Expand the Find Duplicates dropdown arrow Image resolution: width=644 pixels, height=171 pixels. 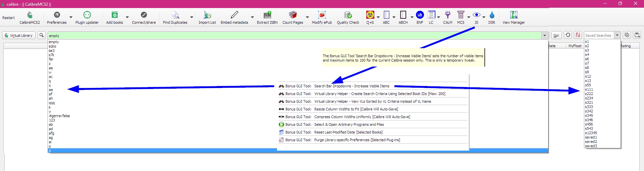[x=192, y=17]
